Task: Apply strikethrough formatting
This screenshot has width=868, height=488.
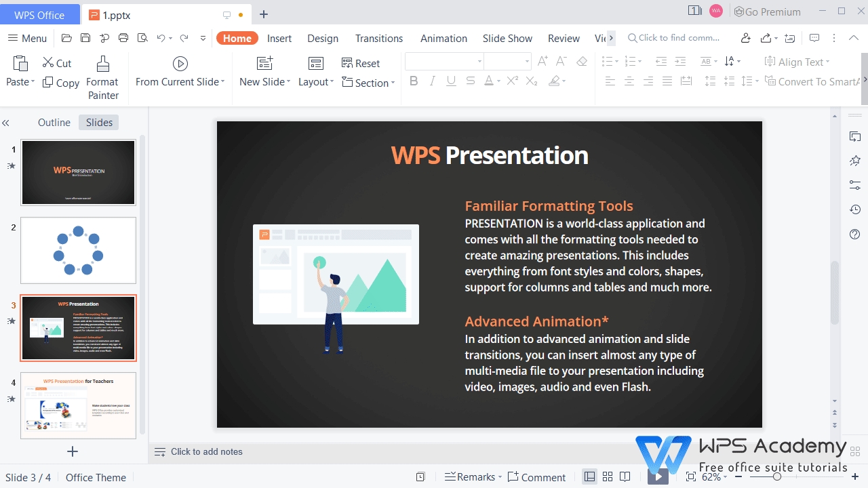Action: pos(470,81)
